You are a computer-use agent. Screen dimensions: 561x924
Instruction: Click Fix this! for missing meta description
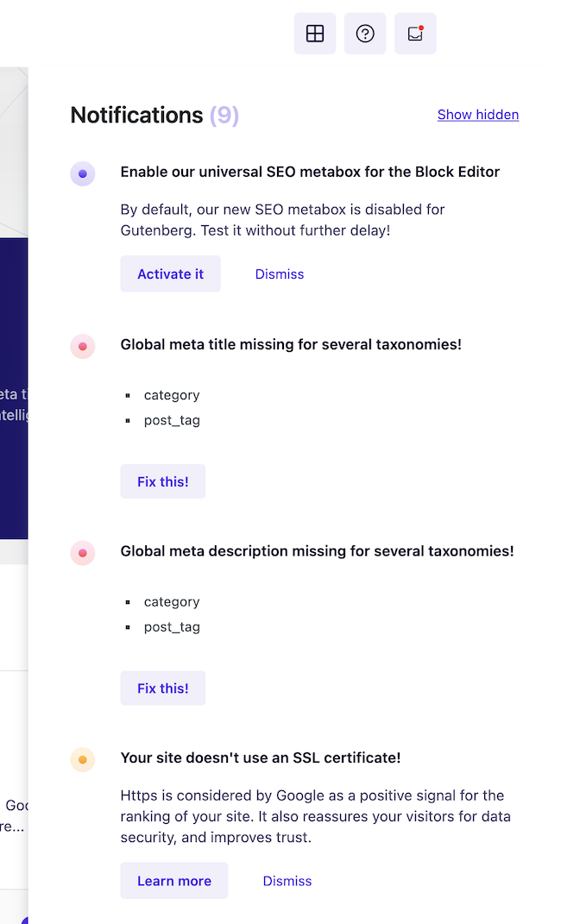(x=162, y=688)
